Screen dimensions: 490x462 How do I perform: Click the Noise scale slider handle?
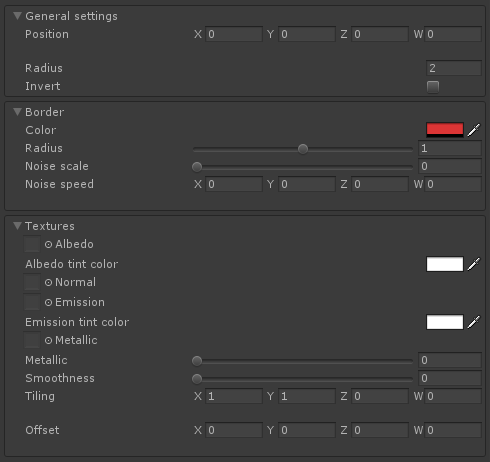tap(197, 167)
